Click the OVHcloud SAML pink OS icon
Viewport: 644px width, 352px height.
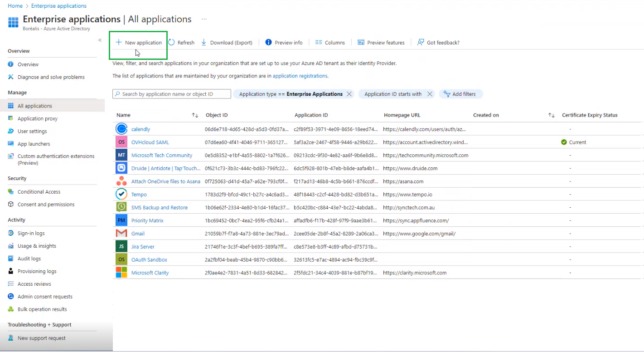[x=121, y=142]
